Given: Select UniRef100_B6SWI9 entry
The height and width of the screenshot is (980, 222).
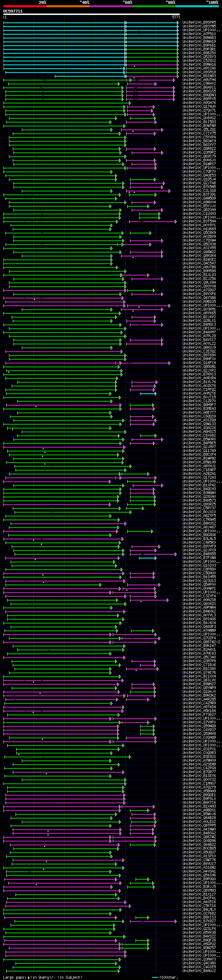Looking at the screenshot, I should [x=199, y=141].
